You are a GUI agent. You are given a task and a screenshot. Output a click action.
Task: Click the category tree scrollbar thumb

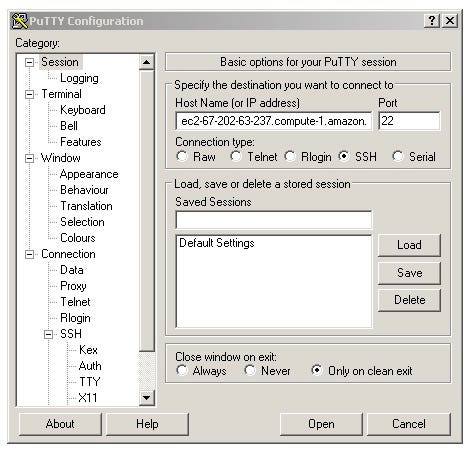click(146, 211)
